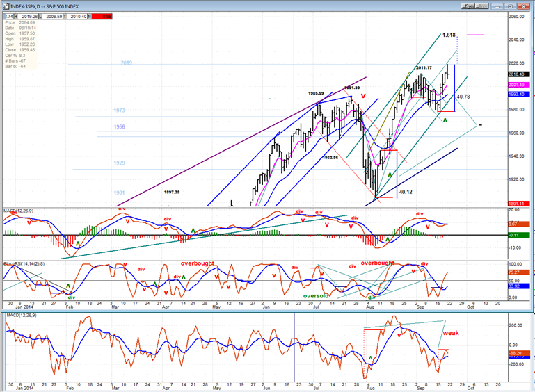
Task: Select the upper MACD(12,26,9) indicator label
Action: pyautogui.click(x=18, y=211)
